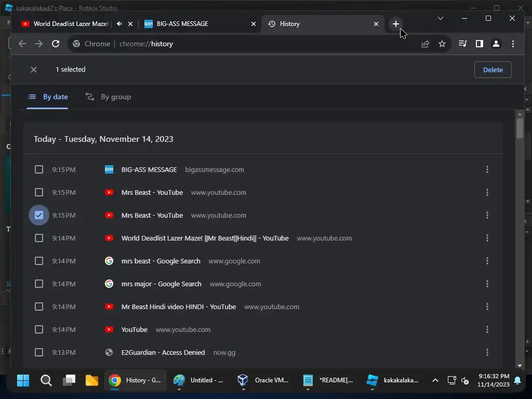Check the World Deadlist Lazer Maze entry

click(x=39, y=238)
